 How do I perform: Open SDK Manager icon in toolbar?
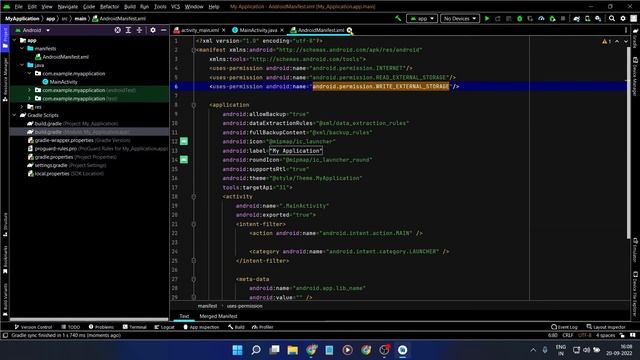click(x=598, y=18)
